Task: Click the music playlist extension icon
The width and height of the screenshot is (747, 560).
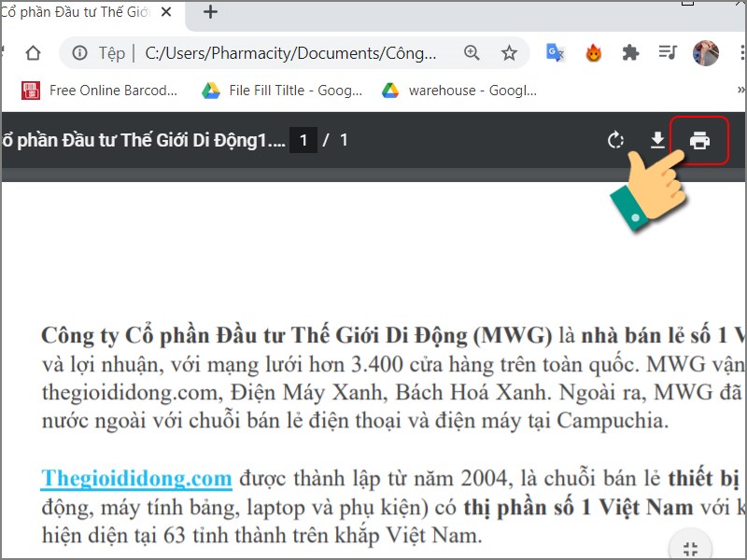Action: (667, 53)
